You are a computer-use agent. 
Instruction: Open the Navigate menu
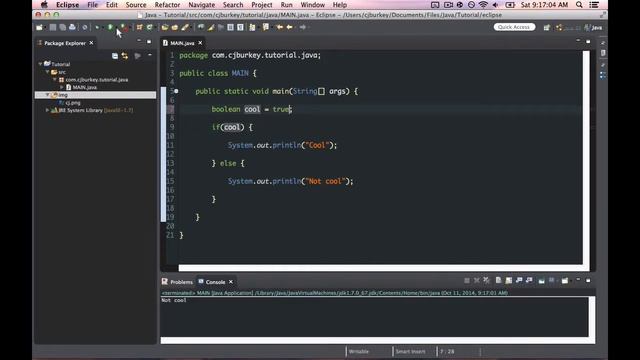tap(202, 5)
